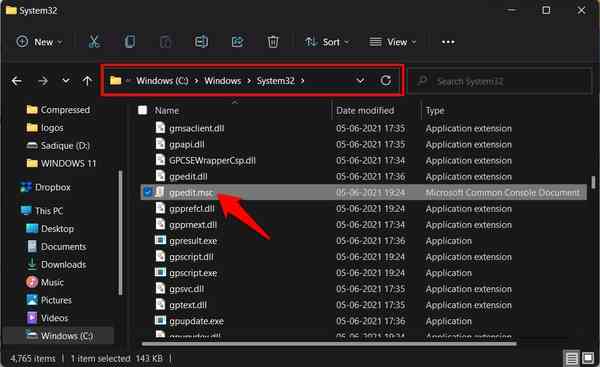The image size is (600, 367).
Task: Click the gpupdate.exe application icon
Action: [x=160, y=321]
